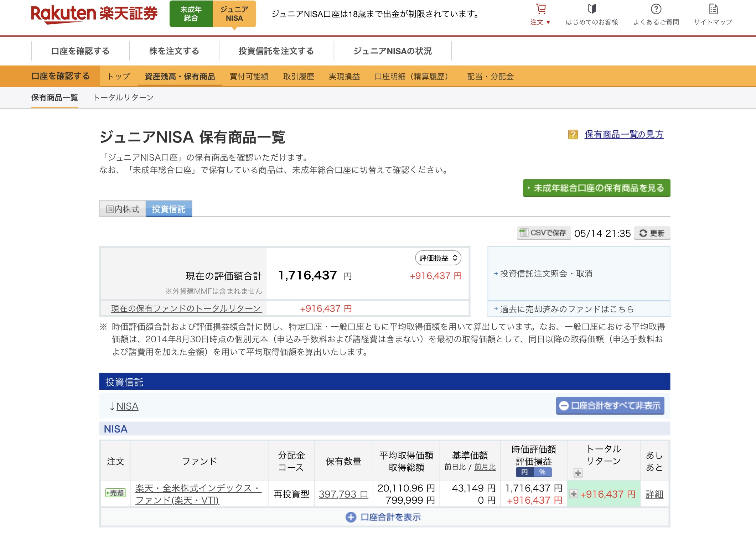Open 現在の保有ファンドのトータルリターン link
Screen dimensions: 756x535
click(186, 308)
